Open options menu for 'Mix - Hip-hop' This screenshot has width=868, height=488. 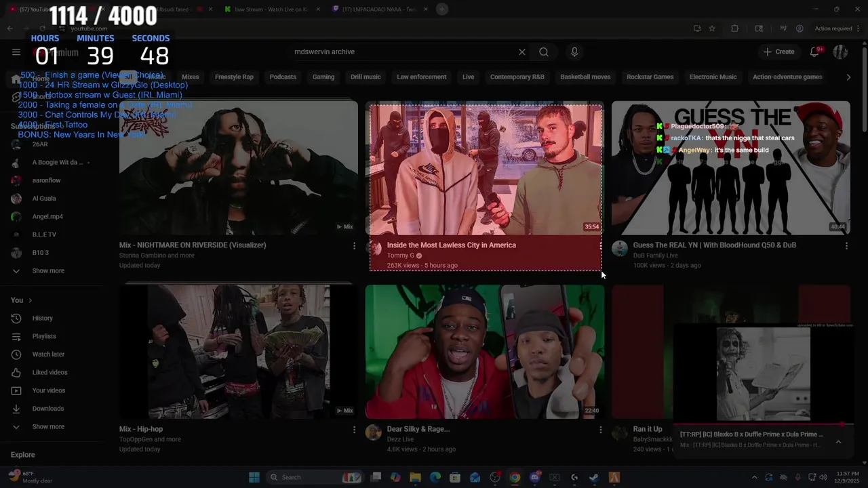[x=354, y=430]
